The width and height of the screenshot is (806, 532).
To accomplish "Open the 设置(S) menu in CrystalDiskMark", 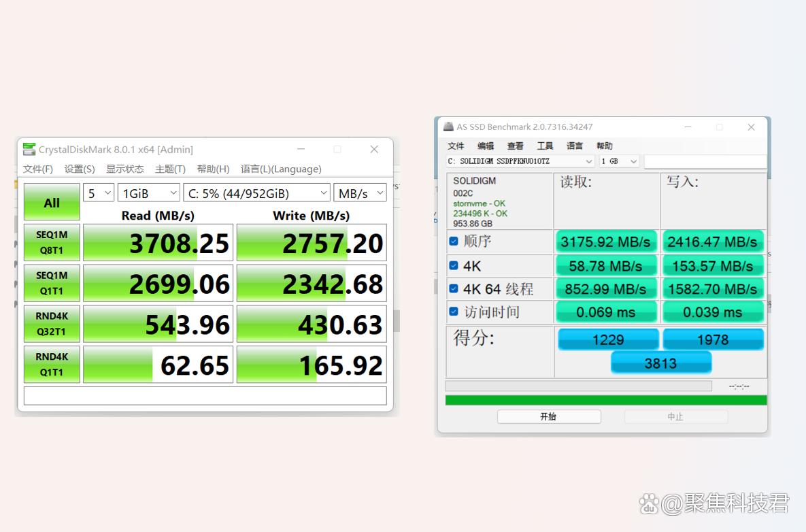I will [79, 169].
